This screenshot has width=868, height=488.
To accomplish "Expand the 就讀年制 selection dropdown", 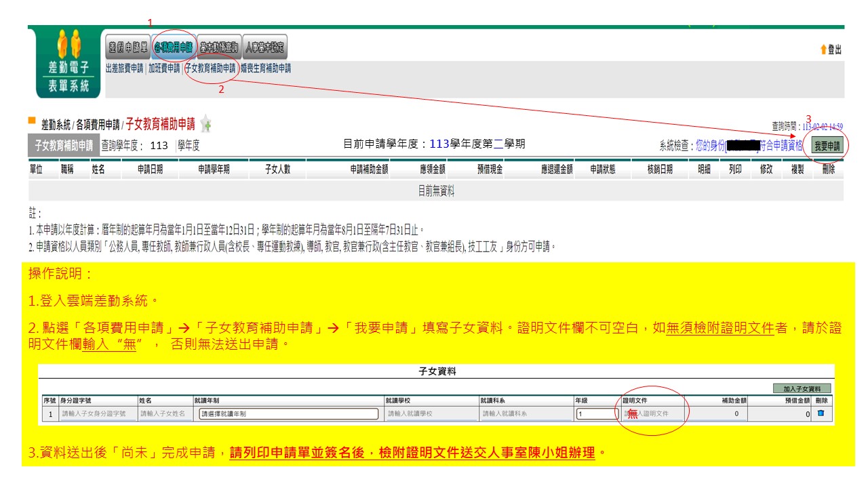I will tap(288, 413).
